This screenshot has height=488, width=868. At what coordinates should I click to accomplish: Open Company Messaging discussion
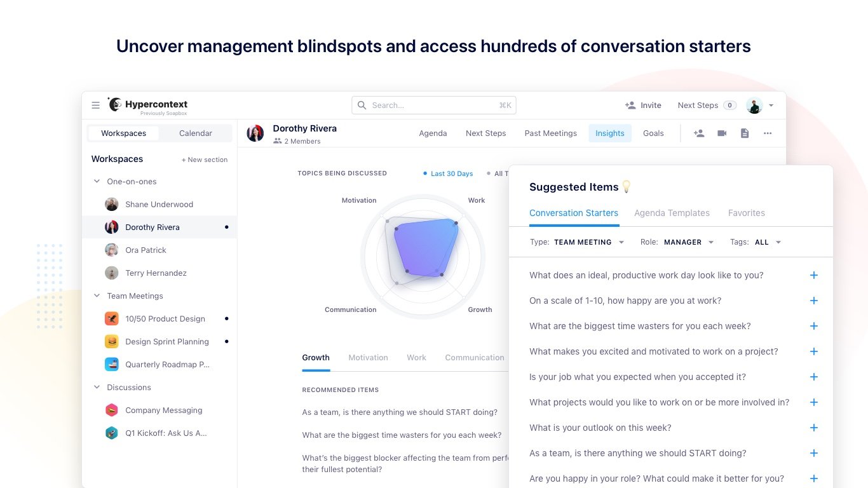159,410
